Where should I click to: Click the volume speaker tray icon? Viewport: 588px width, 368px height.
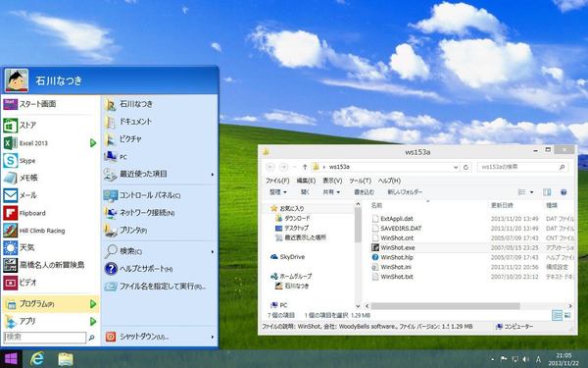pos(526,359)
